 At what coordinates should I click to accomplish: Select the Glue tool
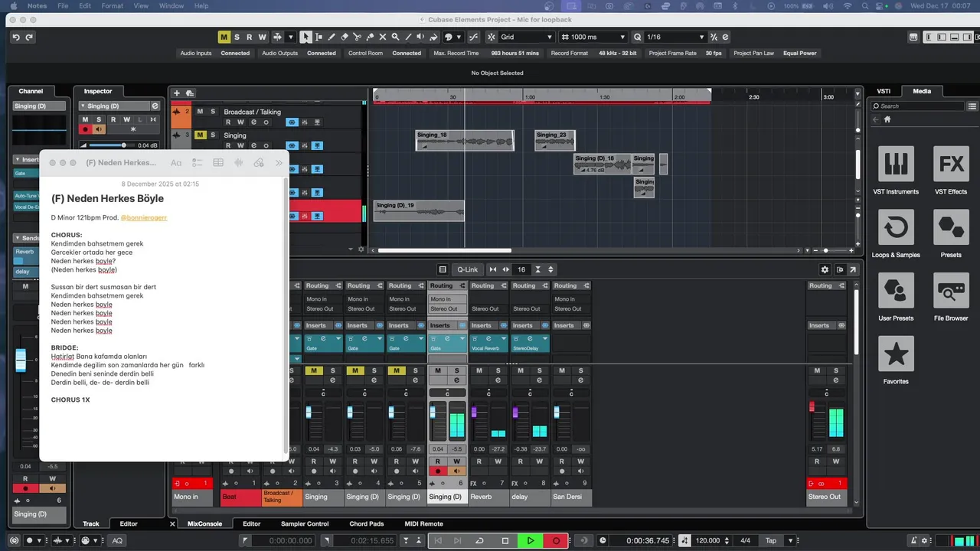(371, 37)
